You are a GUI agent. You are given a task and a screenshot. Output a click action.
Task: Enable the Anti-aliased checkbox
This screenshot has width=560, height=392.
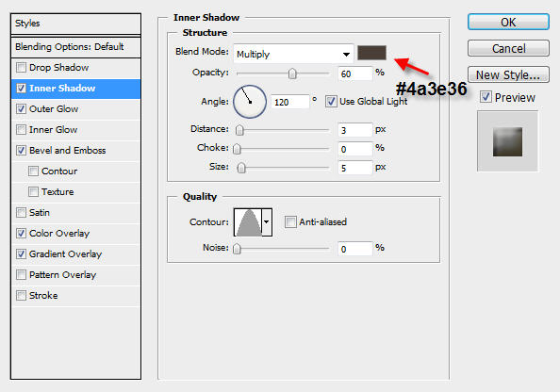(x=290, y=221)
